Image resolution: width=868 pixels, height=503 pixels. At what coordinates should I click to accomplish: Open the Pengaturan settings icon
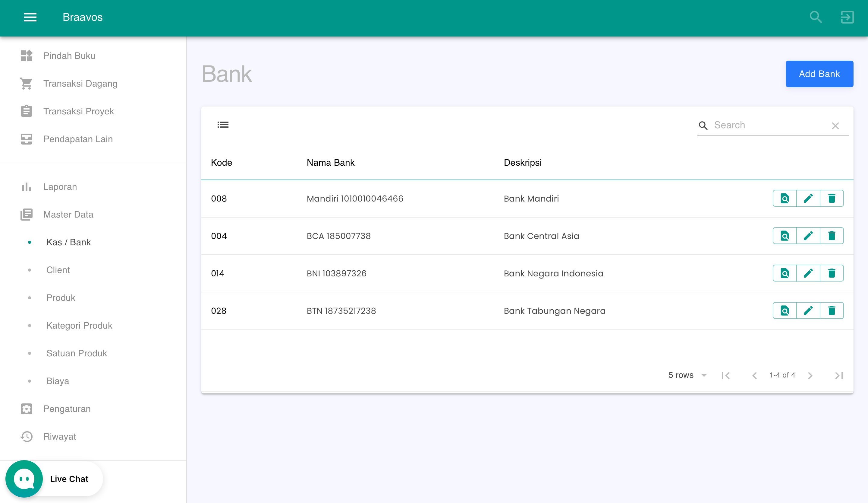click(27, 409)
